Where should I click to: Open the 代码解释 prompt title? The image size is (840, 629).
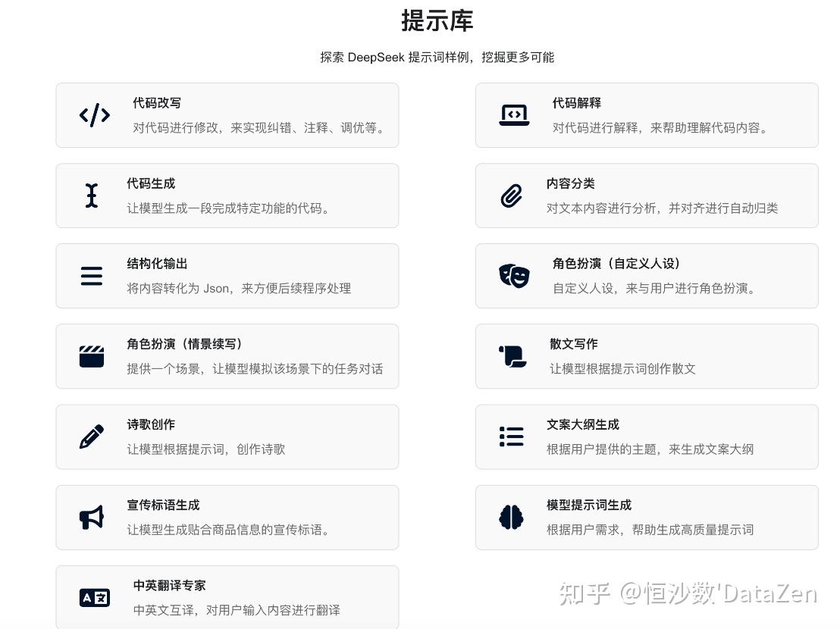coord(576,103)
